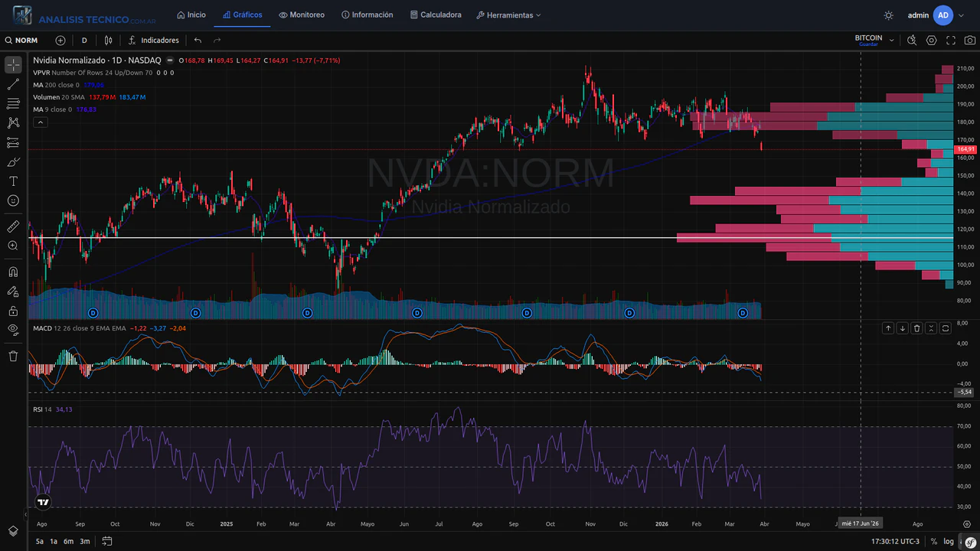Open the object tree layers panel

13,531
